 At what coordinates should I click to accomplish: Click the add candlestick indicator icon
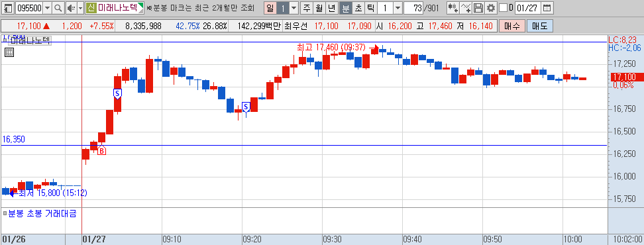tap(453, 8)
